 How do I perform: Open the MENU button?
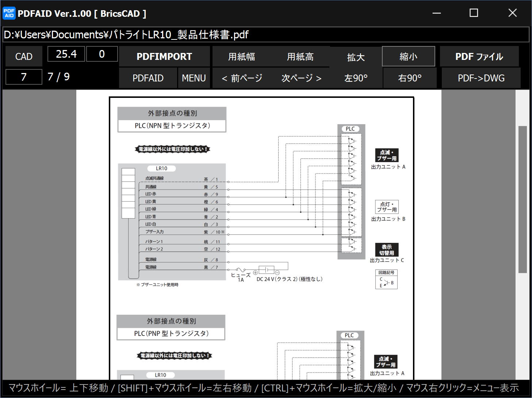coord(194,78)
